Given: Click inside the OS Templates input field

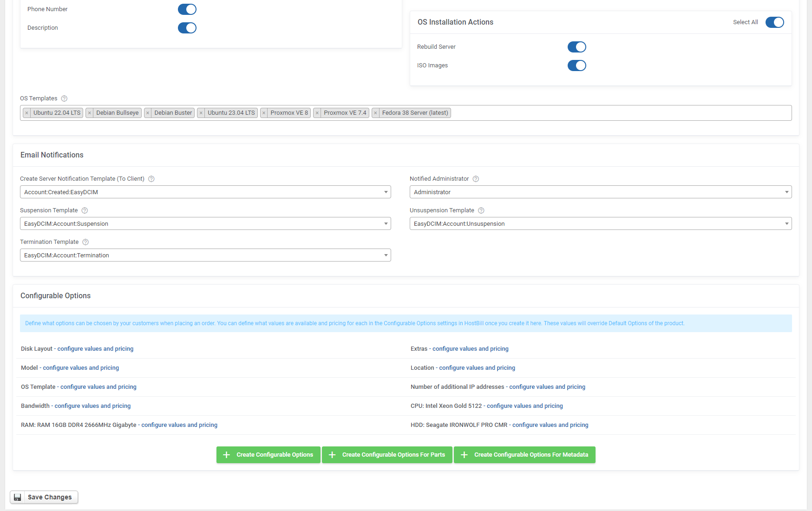Looking at the screenshot, I should [604, 113].
